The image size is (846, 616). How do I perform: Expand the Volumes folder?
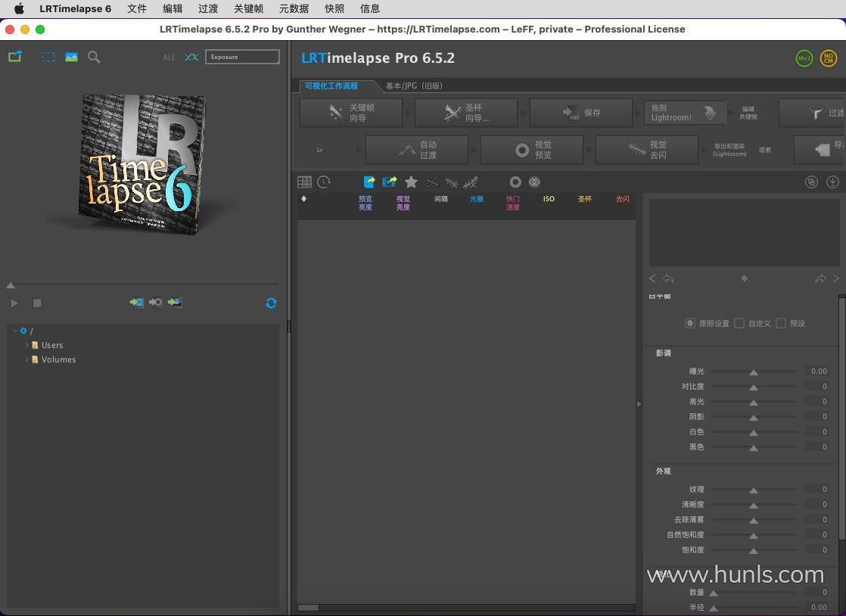(26, 359)
